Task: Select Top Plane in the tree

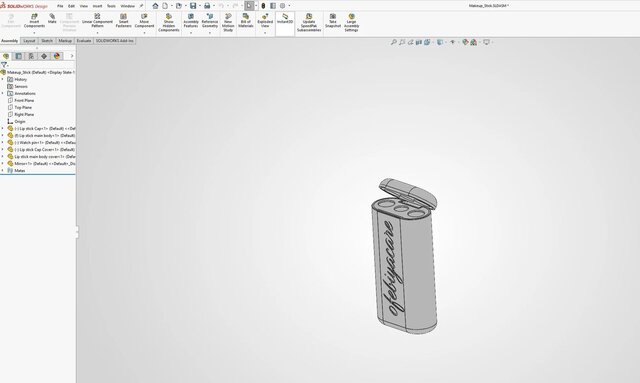Action: (23, 107)
